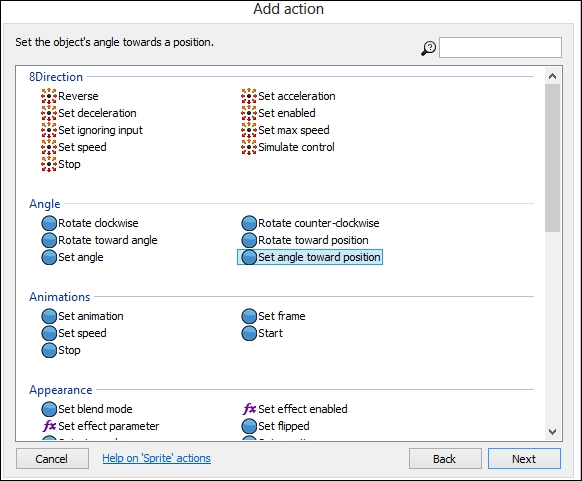Click the Set effect enabled fx icon
This screenshot has height=481, width=582.
pyautogui.click(x=249, y=409)
